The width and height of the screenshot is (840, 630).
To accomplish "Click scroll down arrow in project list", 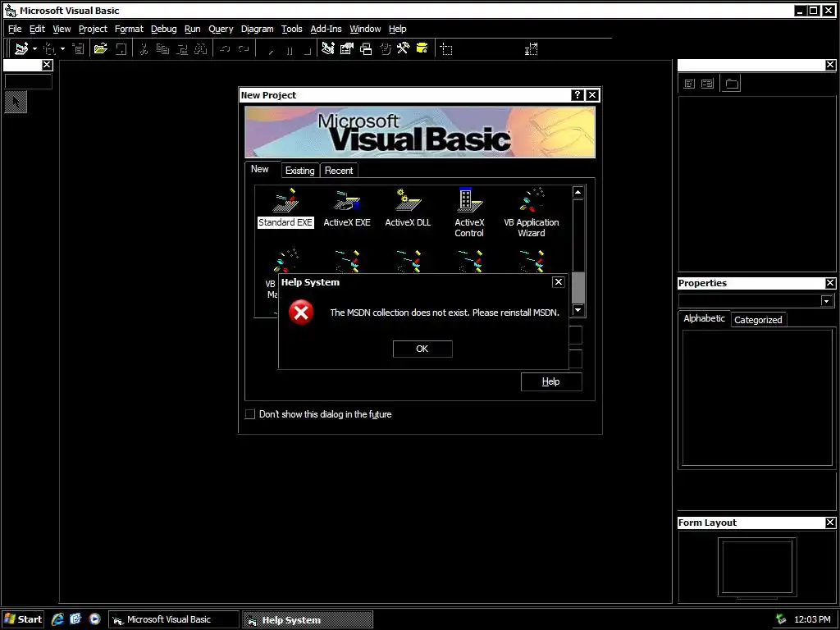I will (578, 310).
